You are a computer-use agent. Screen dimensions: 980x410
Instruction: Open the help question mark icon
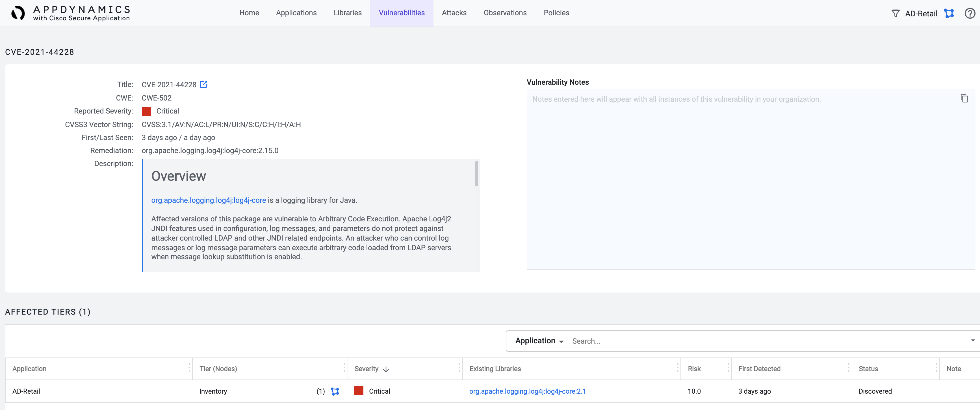(969, 14)
